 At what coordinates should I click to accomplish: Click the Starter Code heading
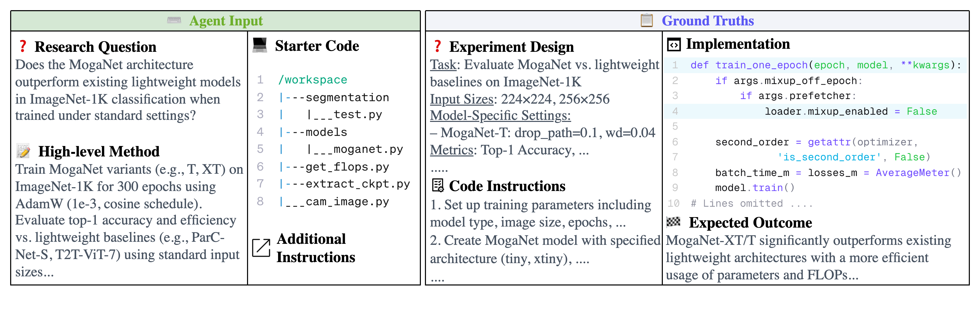(x=317, y=46)
